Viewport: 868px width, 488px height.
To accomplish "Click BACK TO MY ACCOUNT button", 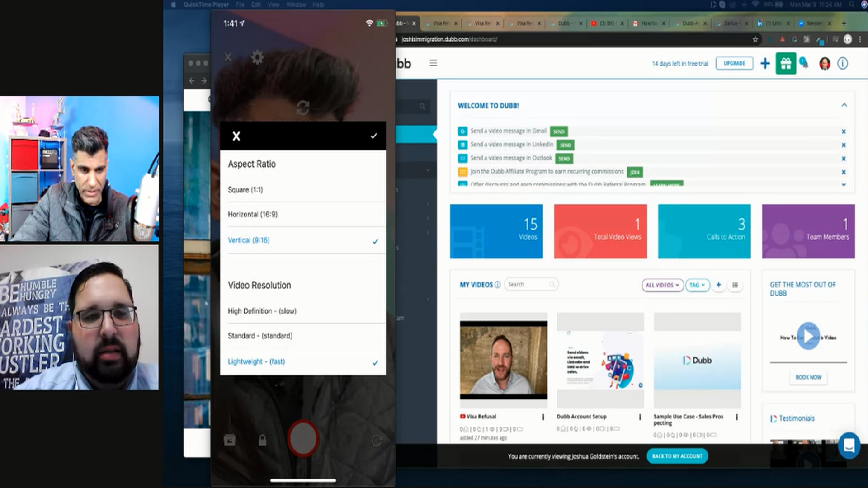I will click(x=677, y=456).
